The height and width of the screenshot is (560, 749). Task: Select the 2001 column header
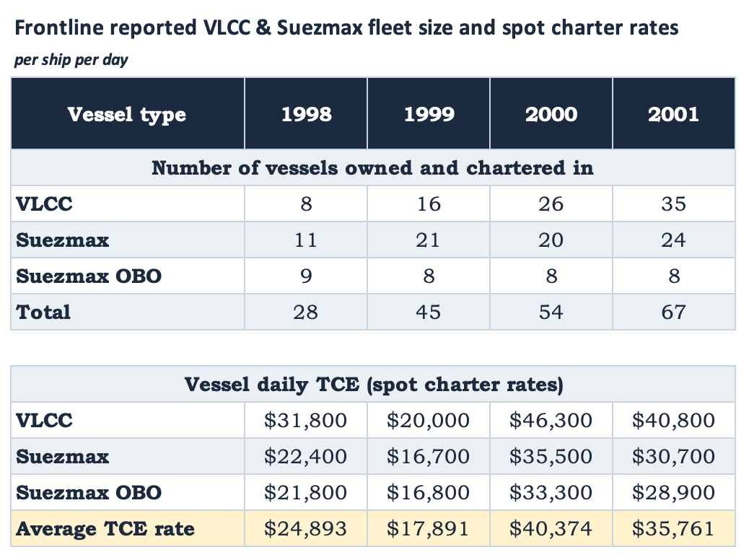[674, 114]
